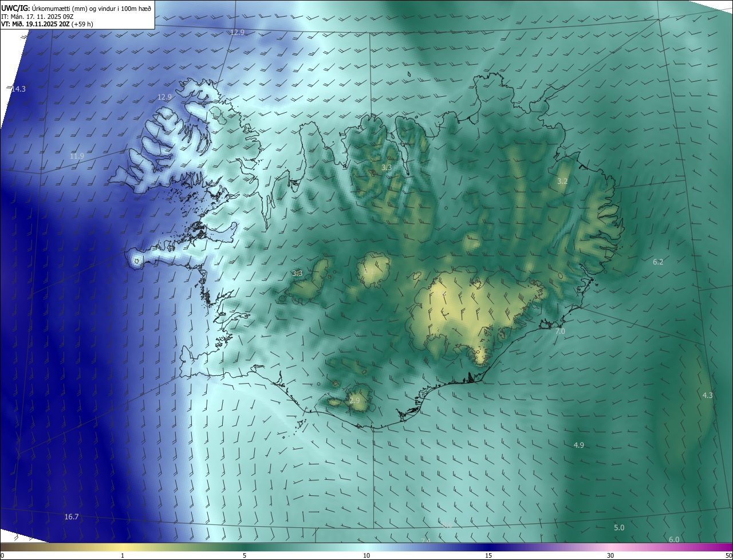Click the 4.9 value on the map
The height and width of the screenshot is (560, 733).
click(578, 445)
